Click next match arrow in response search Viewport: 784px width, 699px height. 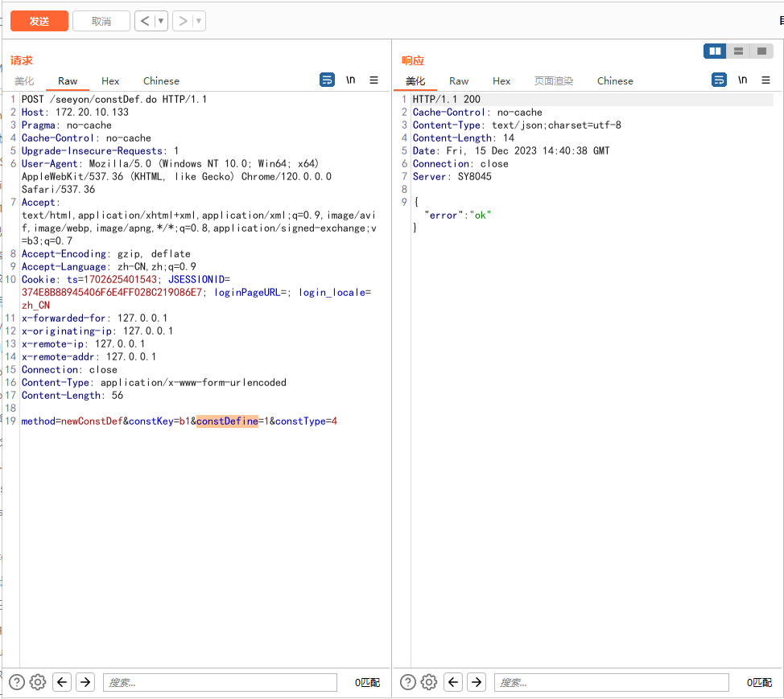pos(477,682)
